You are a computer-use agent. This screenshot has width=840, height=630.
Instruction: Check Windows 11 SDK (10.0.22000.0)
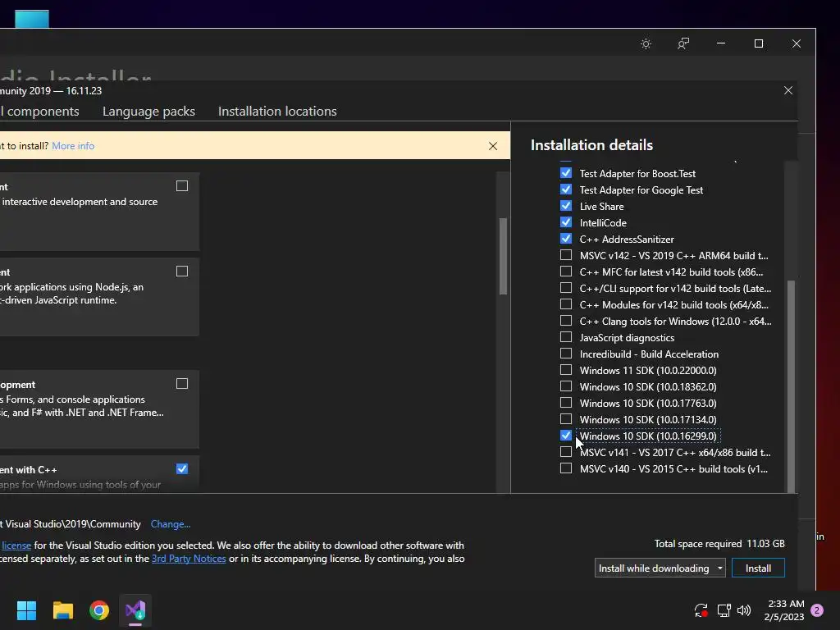click(x=566, y=370)
